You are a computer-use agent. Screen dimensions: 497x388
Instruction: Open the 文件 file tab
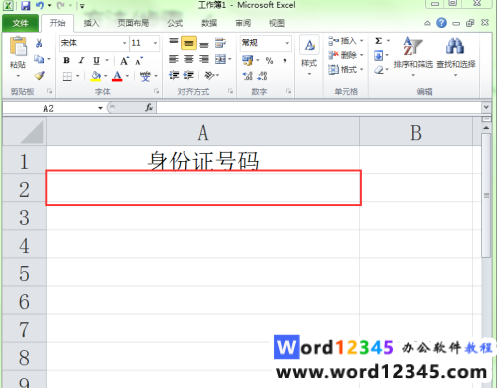coord(20,23)
